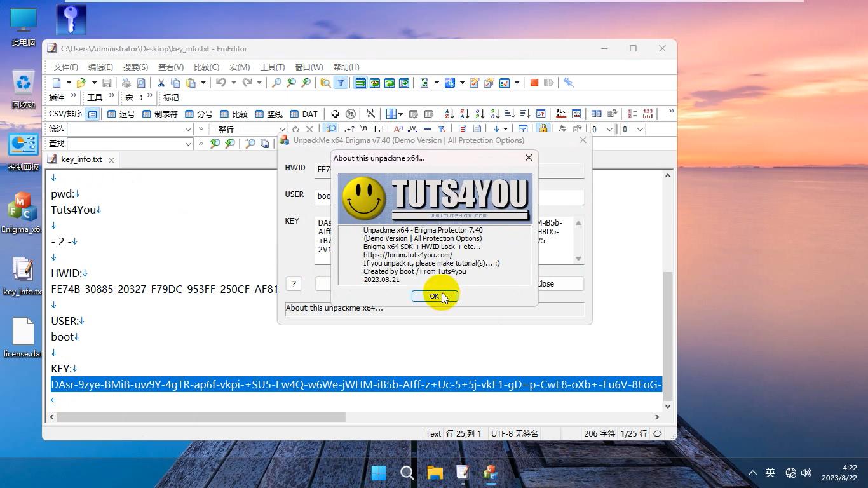Click the 回收站 recycle bin icon

click(x=24, y=89)
